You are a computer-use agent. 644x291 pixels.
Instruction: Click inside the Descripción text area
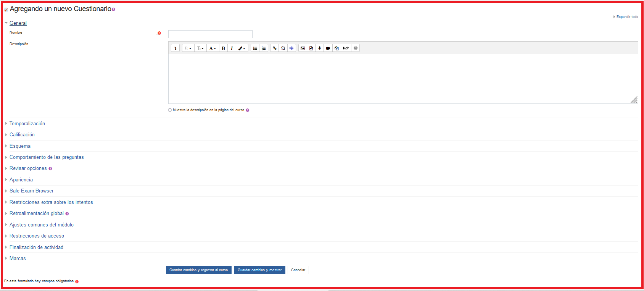pos(403,79)
